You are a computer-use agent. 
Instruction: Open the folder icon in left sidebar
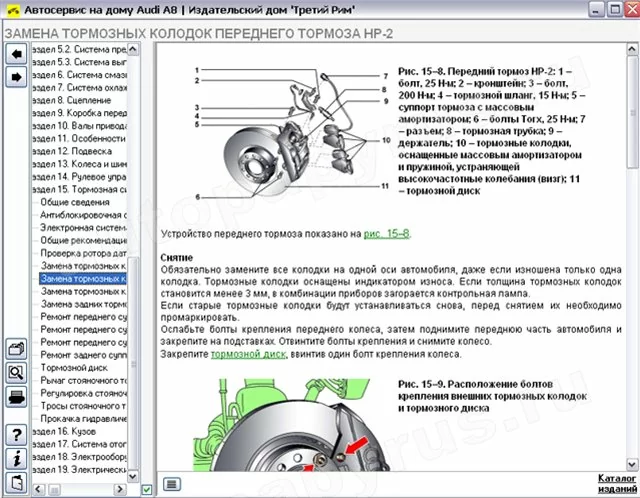pyautogui.click(x=16, y=349)
